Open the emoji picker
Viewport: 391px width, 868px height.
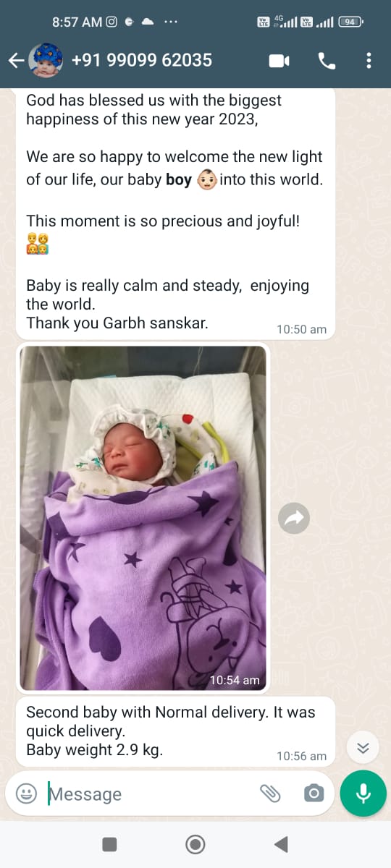click(x=26, y=793)
